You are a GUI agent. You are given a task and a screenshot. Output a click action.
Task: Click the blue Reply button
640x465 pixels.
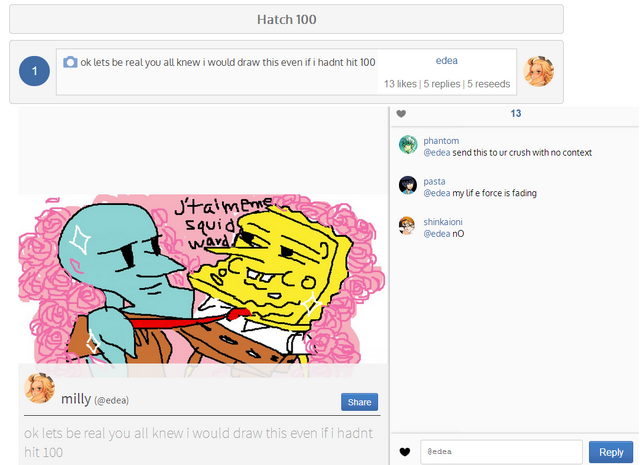pos(611,452)
